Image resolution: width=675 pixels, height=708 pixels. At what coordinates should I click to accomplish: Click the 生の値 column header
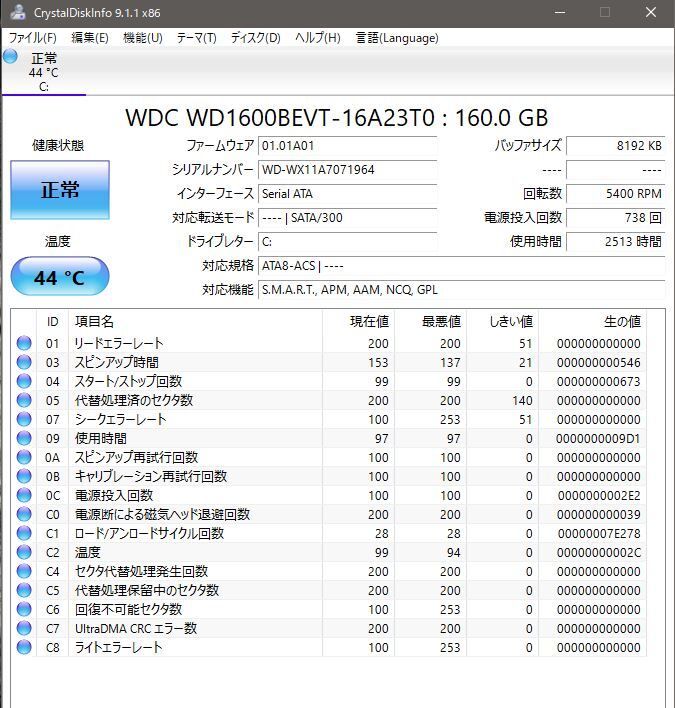pyautogui.click(x=593, y=321)
